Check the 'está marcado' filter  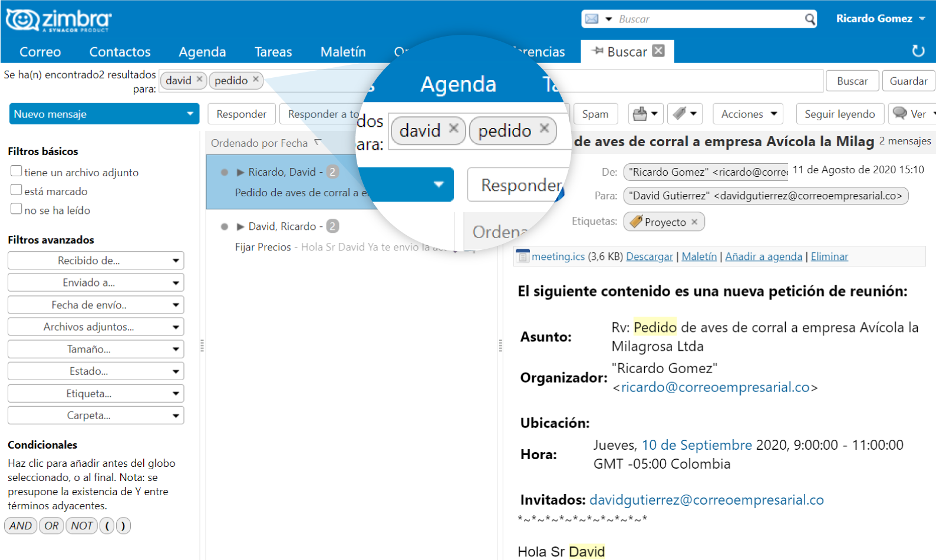17,190
